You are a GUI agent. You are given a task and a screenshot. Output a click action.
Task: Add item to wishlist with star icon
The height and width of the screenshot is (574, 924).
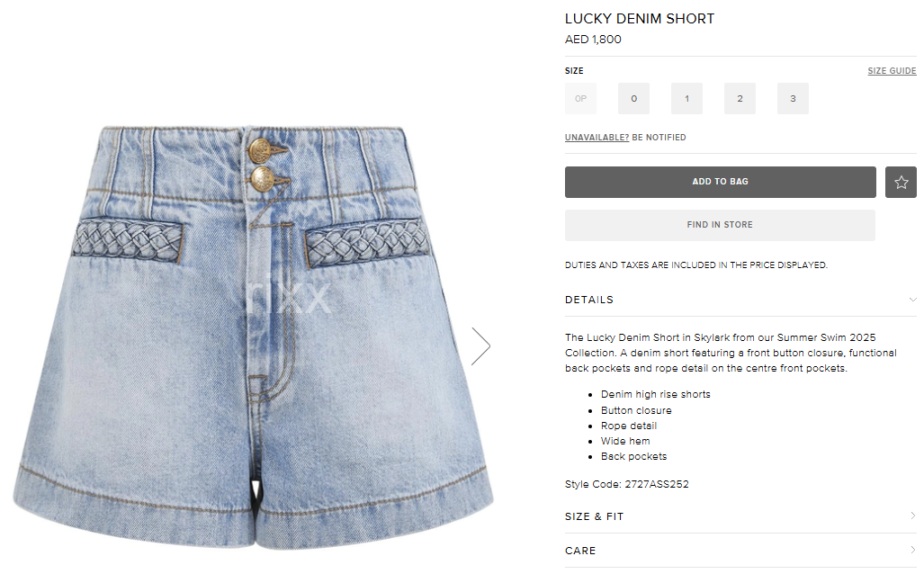click(x=901, y=182)
